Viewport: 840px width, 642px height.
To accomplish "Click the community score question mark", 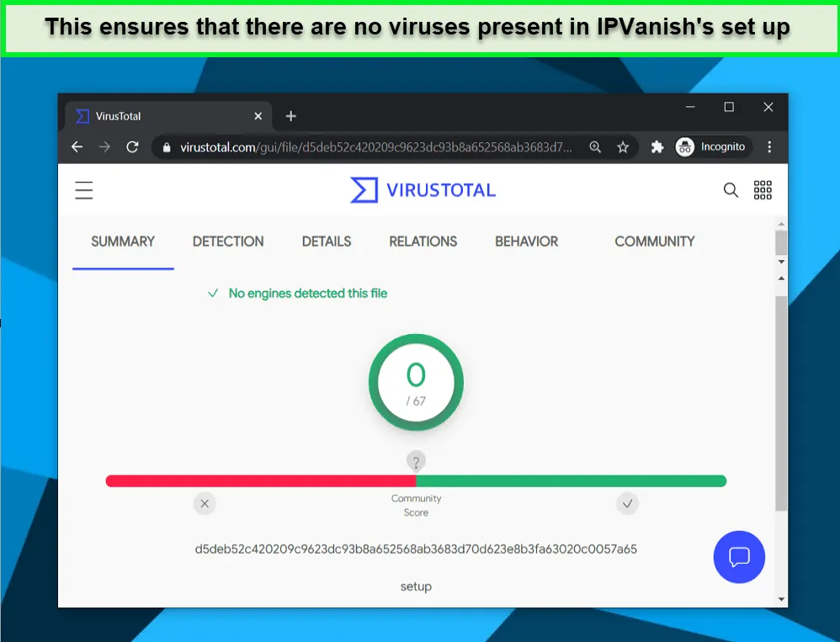I will click(x=416, y=461).
